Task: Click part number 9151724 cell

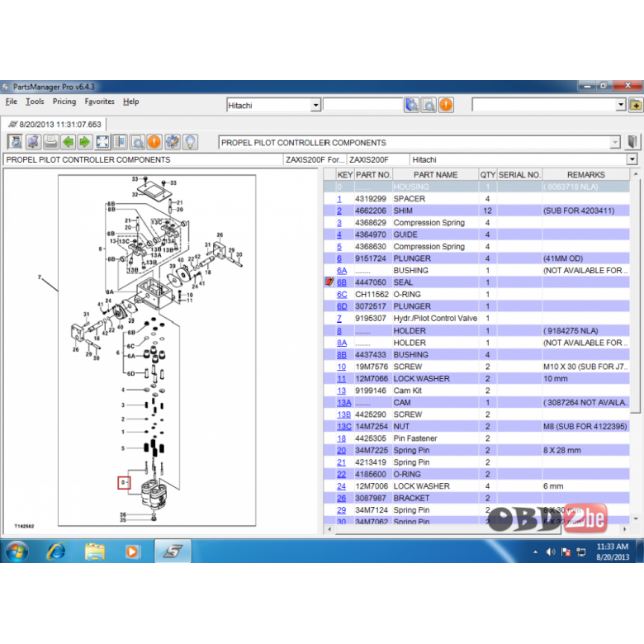Action: click(373, 258)
